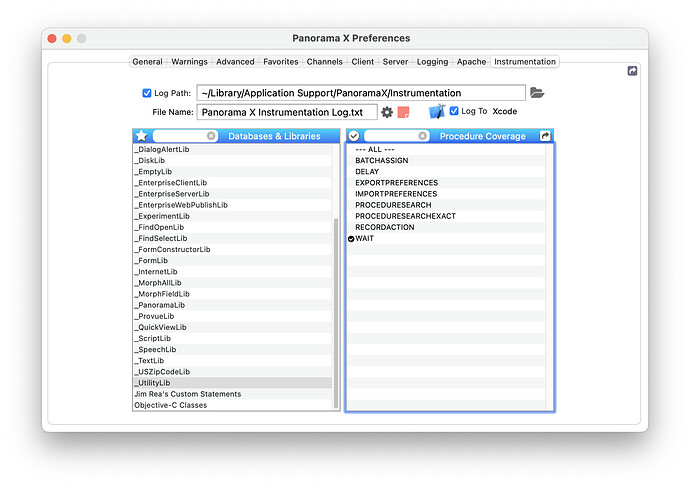The height and width of the screenshot is (487, 690).
Task: Select the Logging tab
Action: pyautogui.click(x=432, y=62)
